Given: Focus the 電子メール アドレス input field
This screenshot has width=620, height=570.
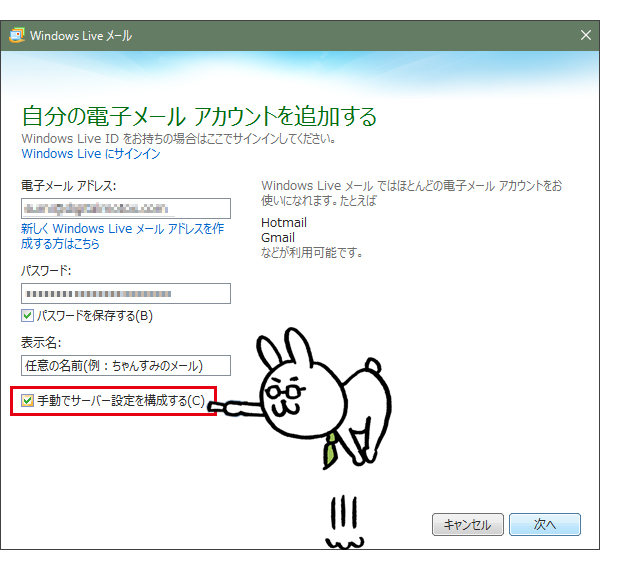Looking at the screenshot, I should tap(126, 208).
